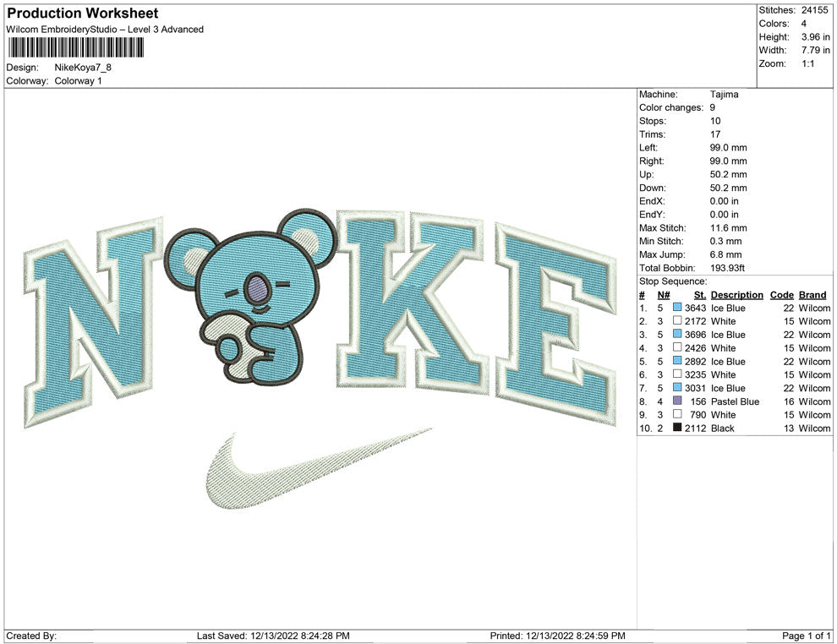Screen dimensions: 837x644
Task: Click the 'Pastel Blue' description text
Action: [735, 401]
